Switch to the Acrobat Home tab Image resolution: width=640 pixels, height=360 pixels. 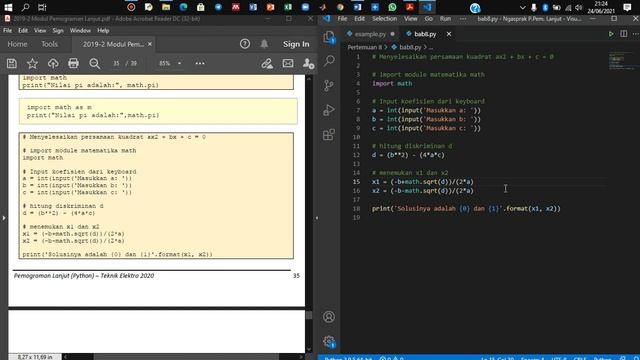tap(18, 44)
